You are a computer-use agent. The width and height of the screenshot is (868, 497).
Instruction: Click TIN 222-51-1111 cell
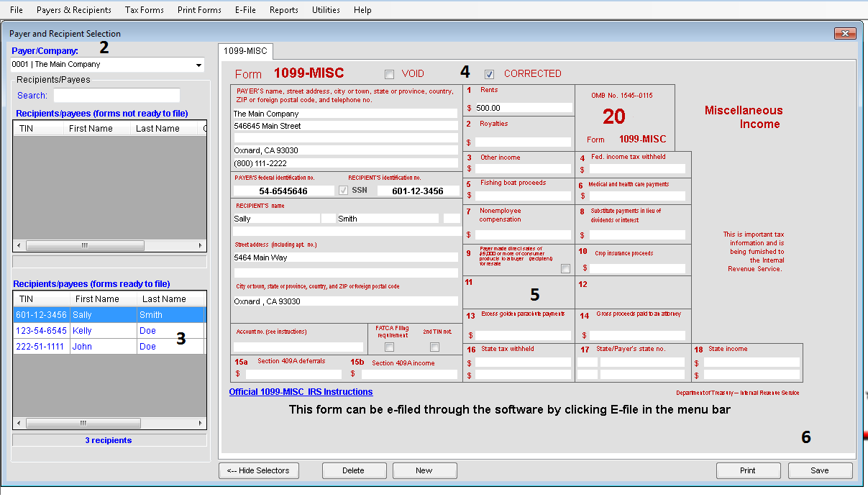[x=41, y=347]
